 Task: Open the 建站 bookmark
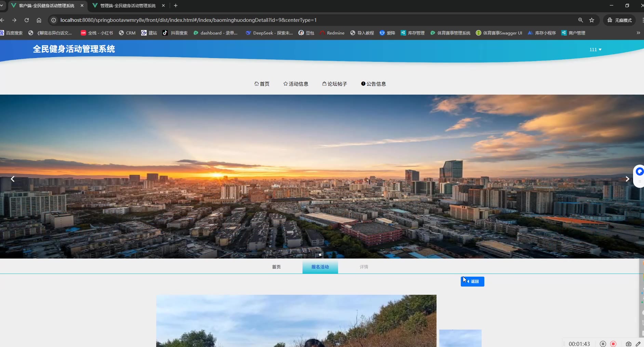coord(149,33)
